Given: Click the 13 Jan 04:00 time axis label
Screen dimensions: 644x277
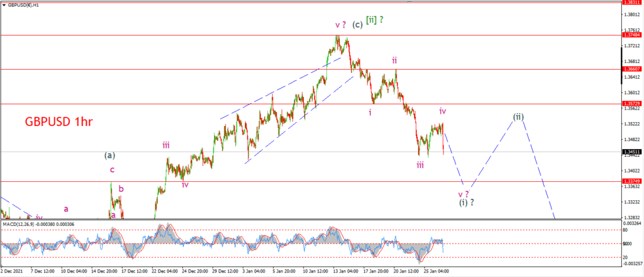Looking at the screenshot, I should pyautogui.click(x=347, y=271).
